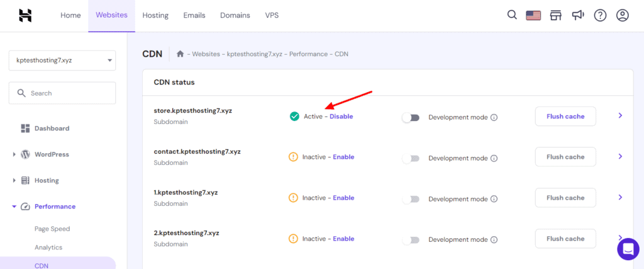This screenshot has height=269, width=644.
Task: Click Disable link for store subdomain CDN
Action: tap(341, 117)
